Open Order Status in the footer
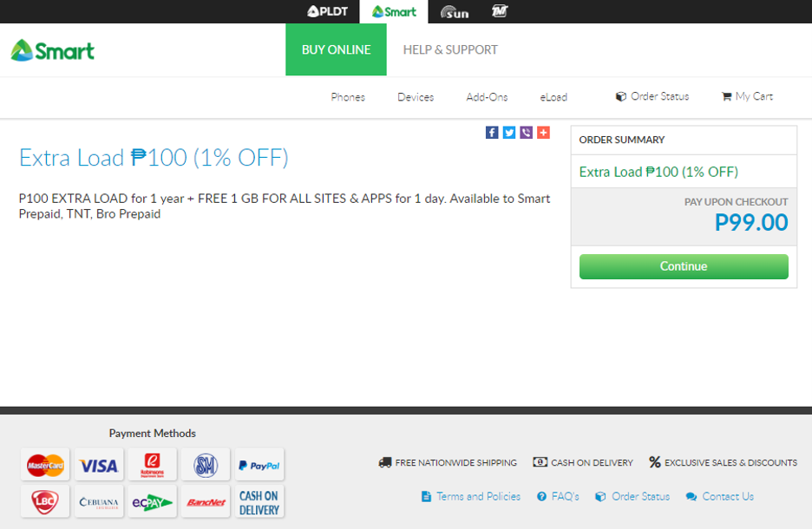 [632, 496]
